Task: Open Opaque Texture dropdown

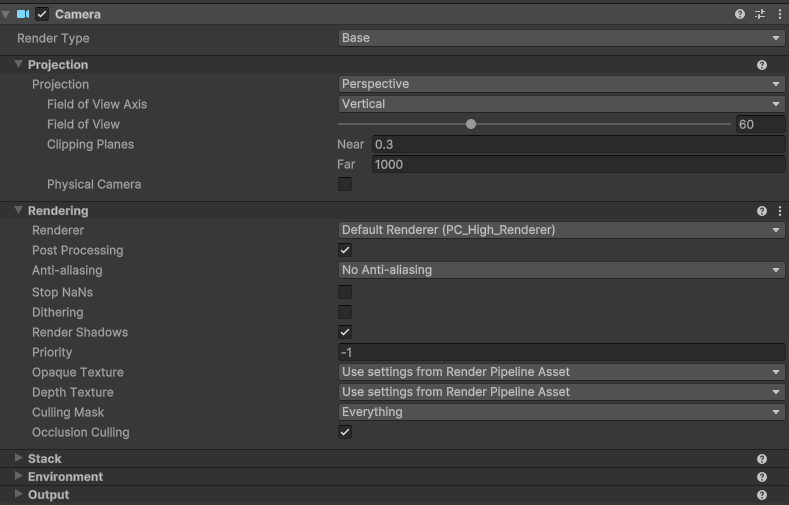Action: [561, 372]
